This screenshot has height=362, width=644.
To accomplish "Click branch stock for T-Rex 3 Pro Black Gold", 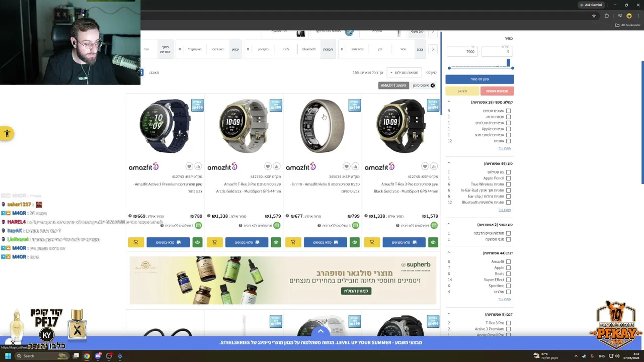I will [x=404, y=242].
